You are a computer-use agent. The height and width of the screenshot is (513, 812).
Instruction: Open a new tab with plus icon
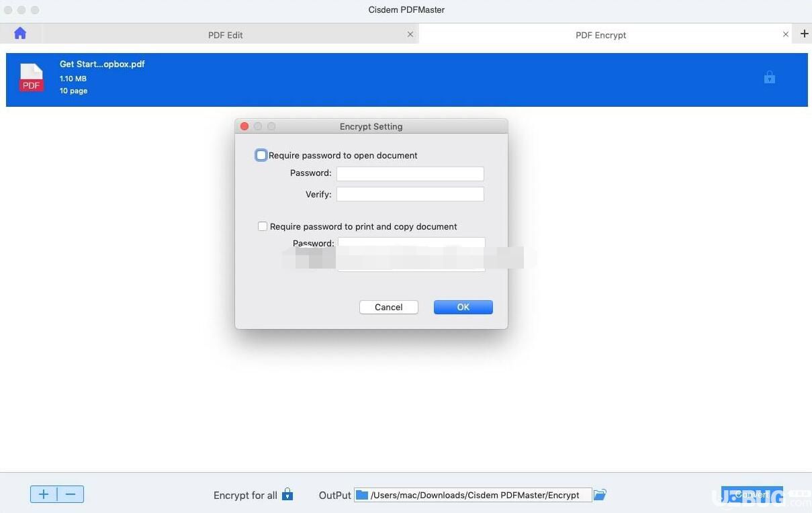(804, 34)
